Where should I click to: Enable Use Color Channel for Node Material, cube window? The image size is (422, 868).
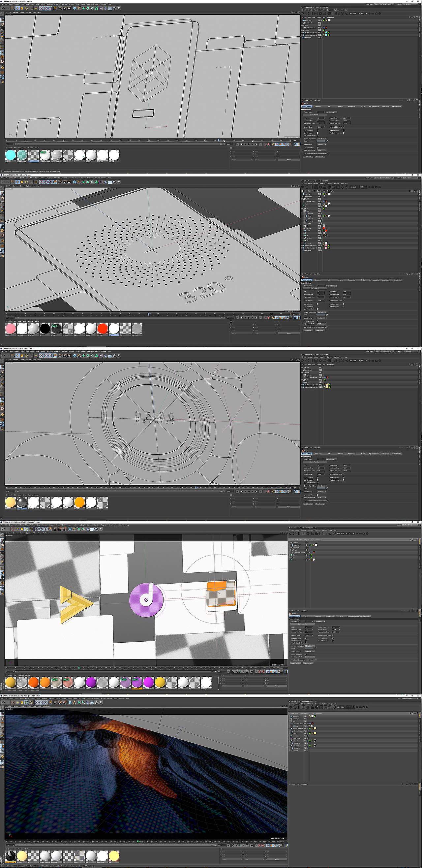327,154
